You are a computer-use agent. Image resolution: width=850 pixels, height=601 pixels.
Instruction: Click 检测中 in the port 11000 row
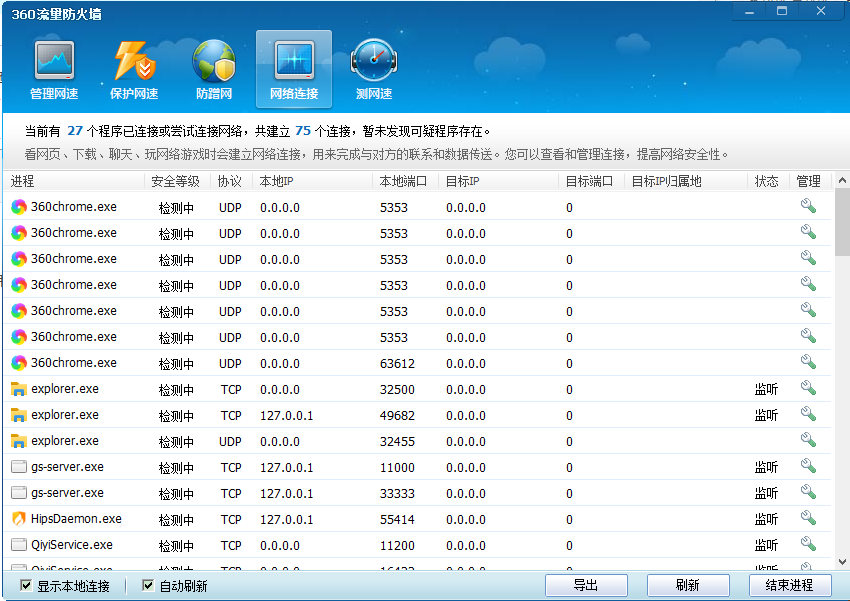click(176, 468)
